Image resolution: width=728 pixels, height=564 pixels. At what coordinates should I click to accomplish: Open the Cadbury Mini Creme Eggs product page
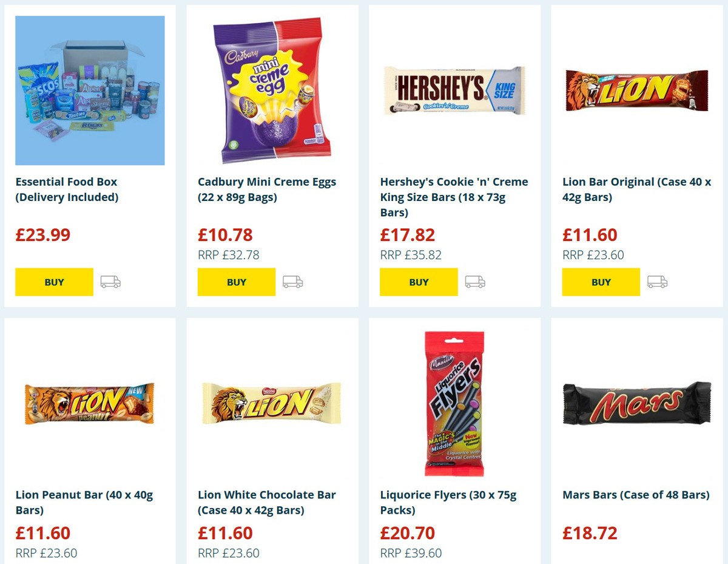pos(268,189)
